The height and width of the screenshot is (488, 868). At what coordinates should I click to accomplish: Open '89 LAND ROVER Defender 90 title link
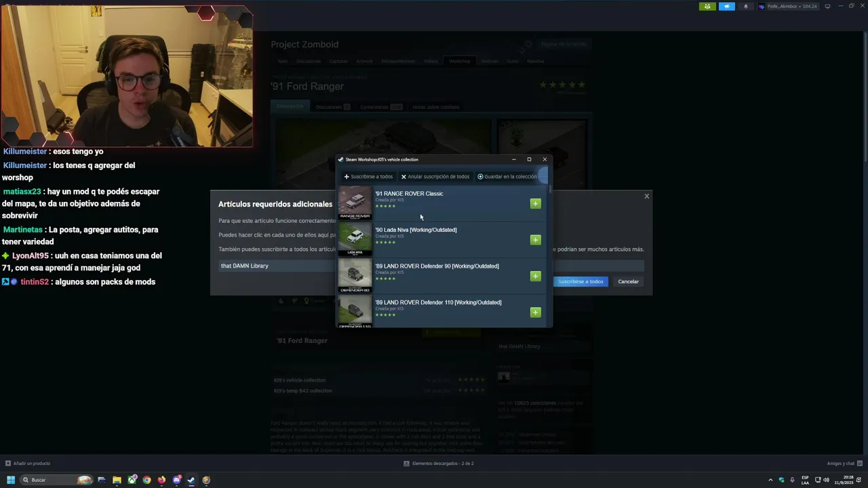(x=437, y=266)
